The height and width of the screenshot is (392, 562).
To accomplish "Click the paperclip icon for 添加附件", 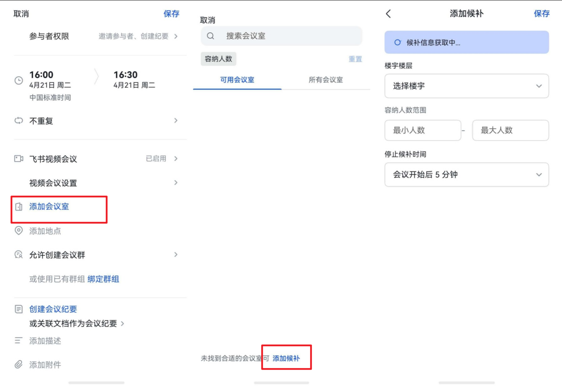I will point(19,364).
